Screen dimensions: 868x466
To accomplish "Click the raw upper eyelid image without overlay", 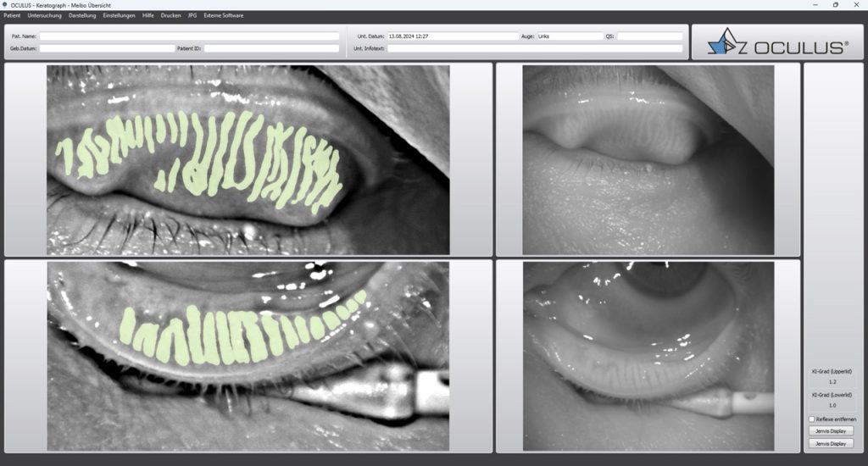I will (648, 160).
